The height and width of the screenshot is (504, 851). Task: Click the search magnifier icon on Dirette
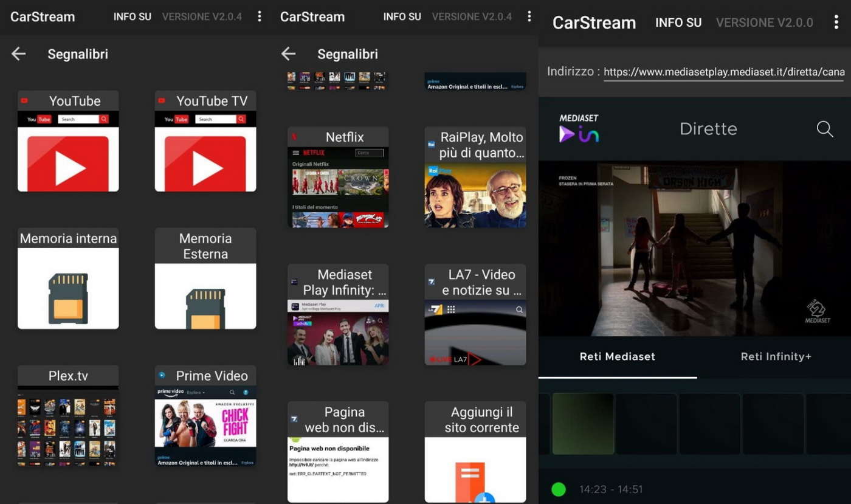pyautogui.click(x=824, y=129)
